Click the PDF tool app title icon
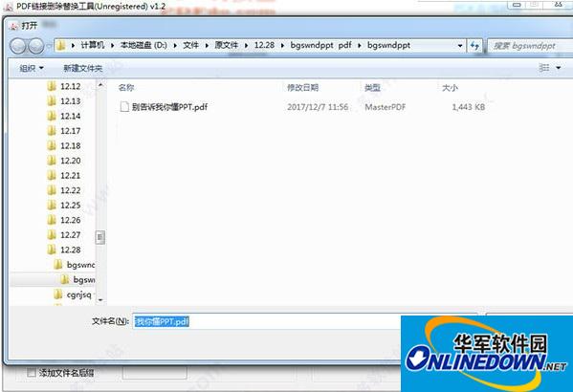Screen dimensions: 573x392 [x=8, y=6]
